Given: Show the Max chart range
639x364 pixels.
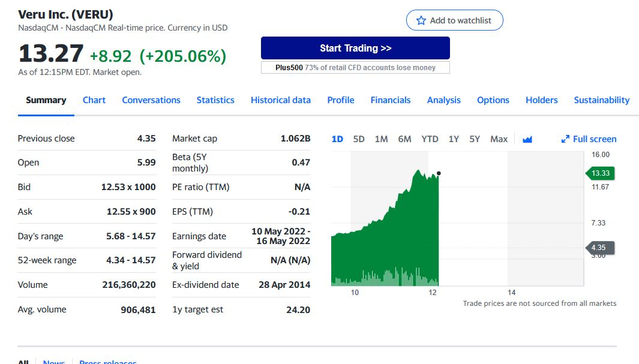Looking at the screenshot, I should coord(499,139).
